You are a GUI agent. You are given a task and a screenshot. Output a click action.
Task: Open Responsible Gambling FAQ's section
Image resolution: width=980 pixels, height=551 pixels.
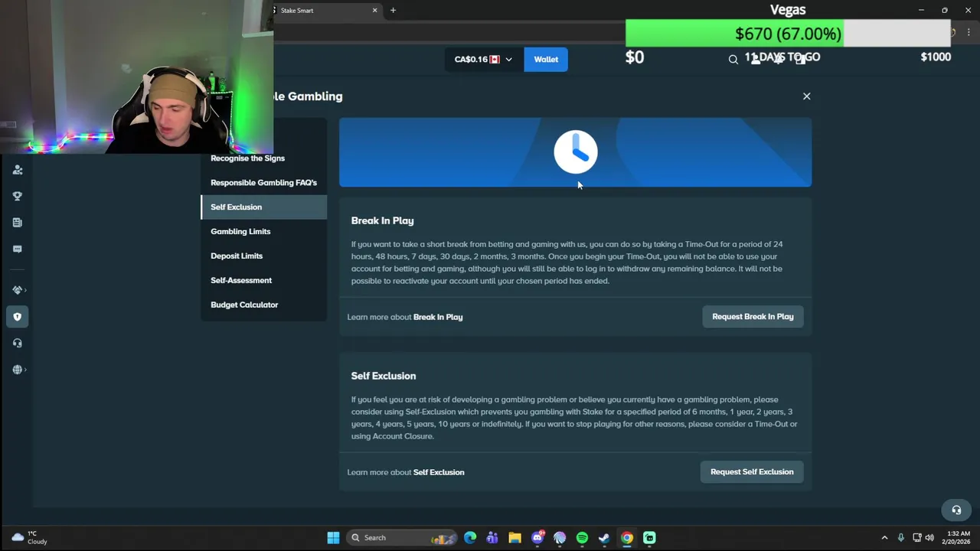pyautogui.click(x=263, y=183)
